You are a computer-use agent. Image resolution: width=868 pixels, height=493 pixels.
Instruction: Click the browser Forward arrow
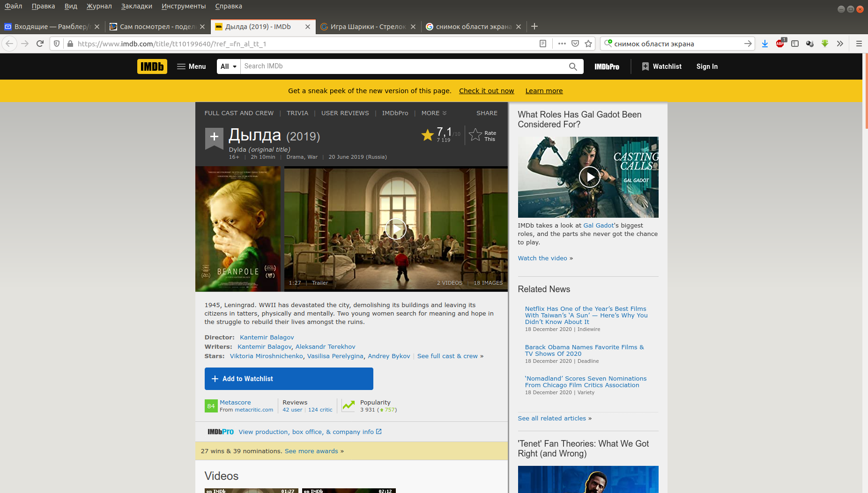[25, 44]
